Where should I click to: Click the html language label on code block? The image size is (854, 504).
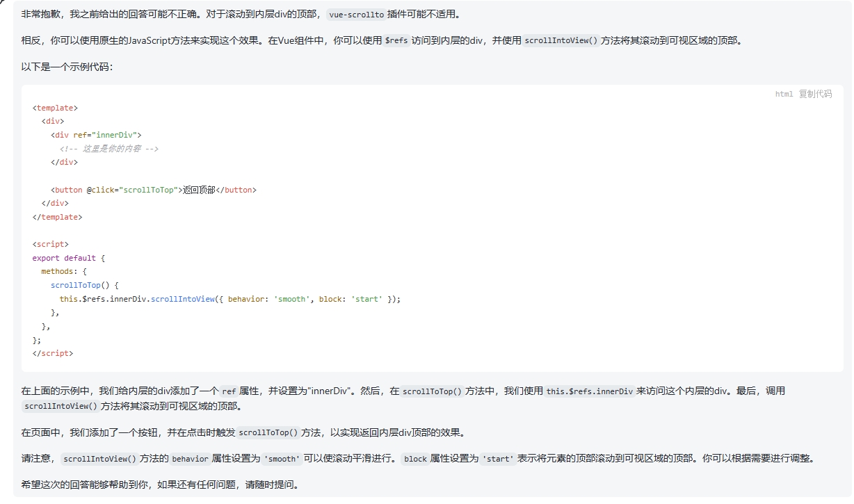tap(784, 94)
